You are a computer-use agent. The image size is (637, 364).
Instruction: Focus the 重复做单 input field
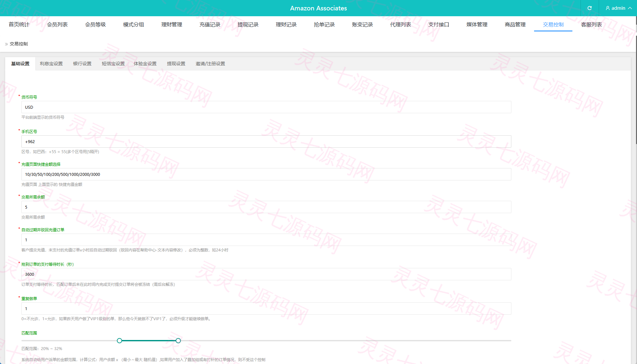coord(266,309)
